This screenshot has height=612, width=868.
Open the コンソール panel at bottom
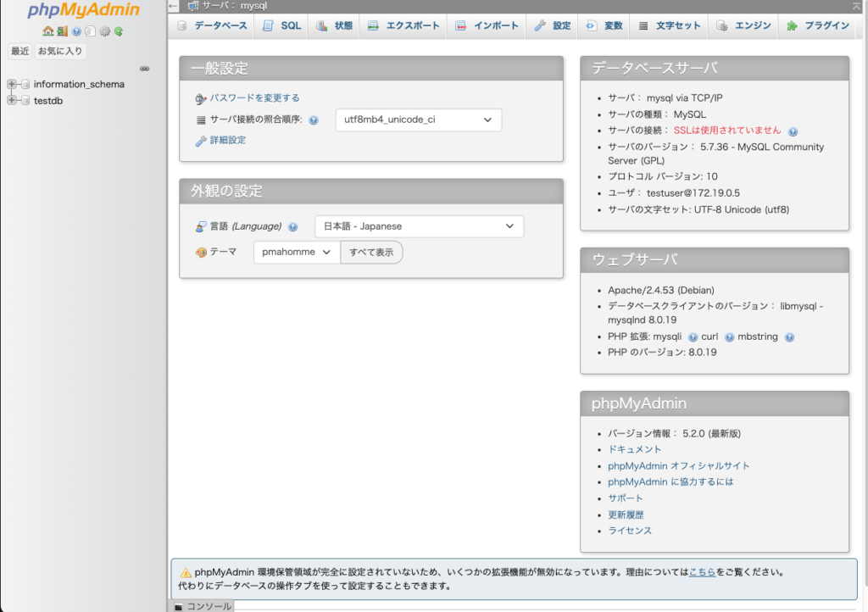pos(202,606)
